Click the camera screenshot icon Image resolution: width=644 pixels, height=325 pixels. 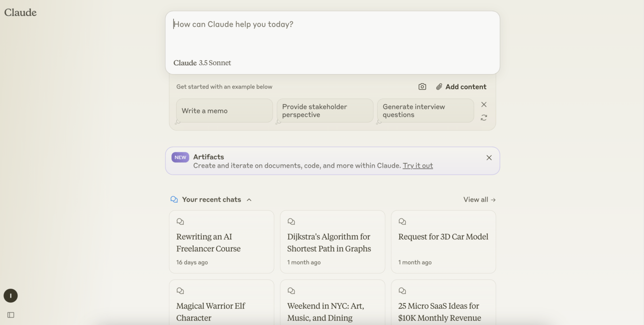tap(422, 87)
